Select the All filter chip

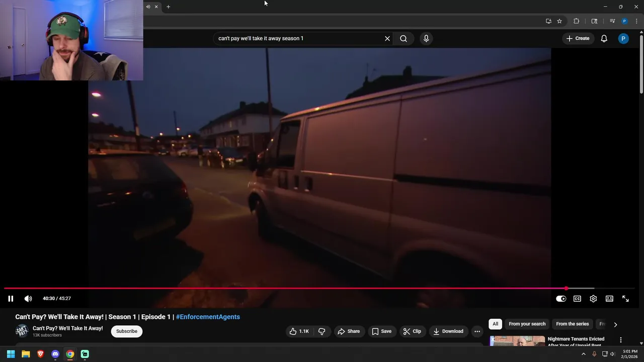(x=495, y=324)
